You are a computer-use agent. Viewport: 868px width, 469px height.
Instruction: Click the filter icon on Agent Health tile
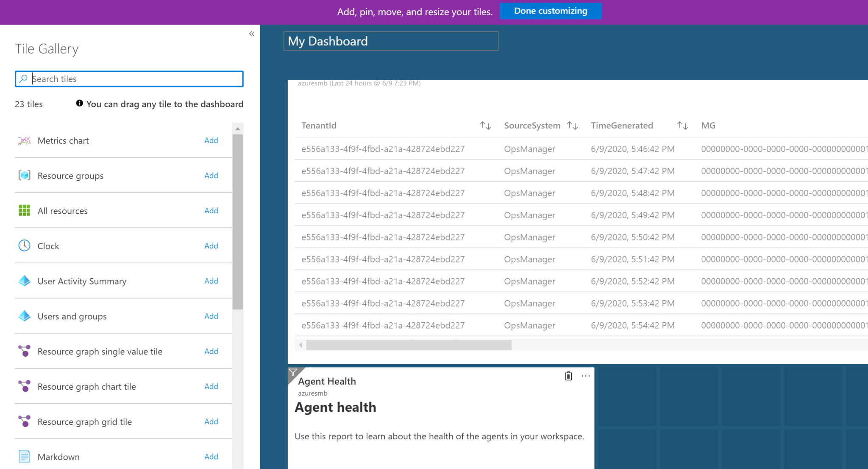tap(293, 372)
